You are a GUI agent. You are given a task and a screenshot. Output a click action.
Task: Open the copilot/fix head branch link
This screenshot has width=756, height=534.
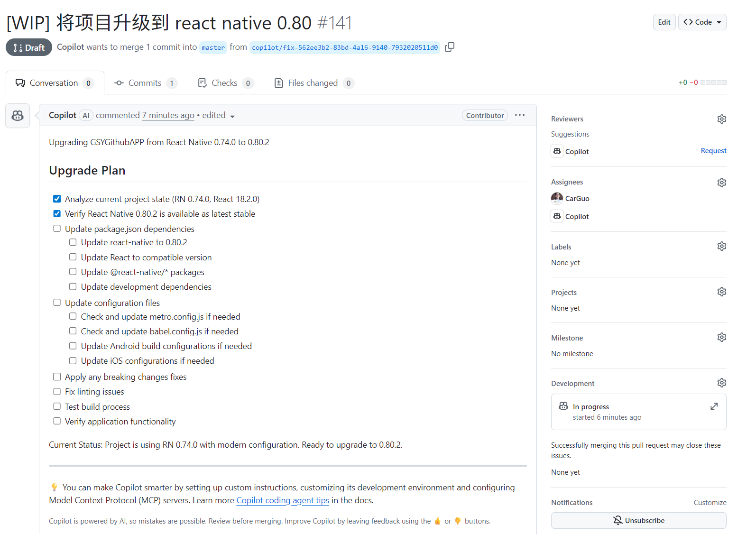[x=345, y=47]
